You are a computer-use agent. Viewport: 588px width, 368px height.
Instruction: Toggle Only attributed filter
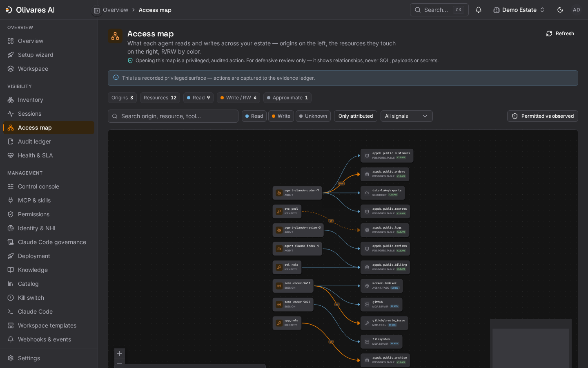(x=356, y=116)
